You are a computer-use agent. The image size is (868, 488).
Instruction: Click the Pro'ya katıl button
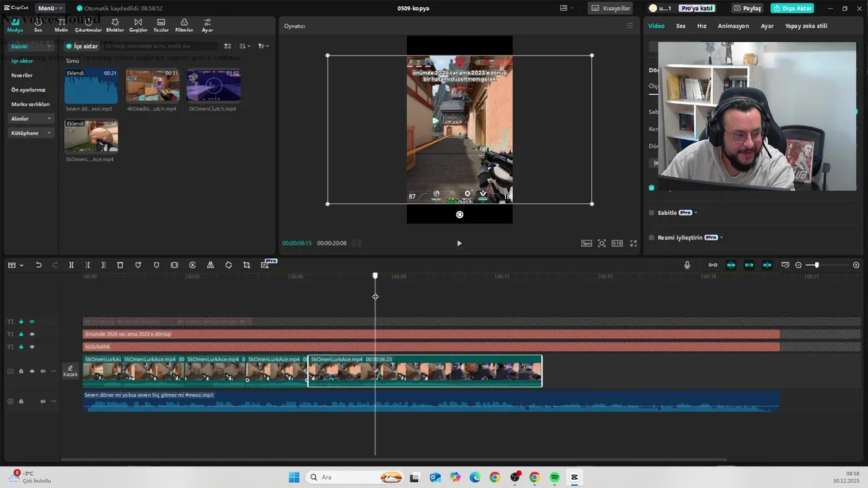(x=696, y=8)
